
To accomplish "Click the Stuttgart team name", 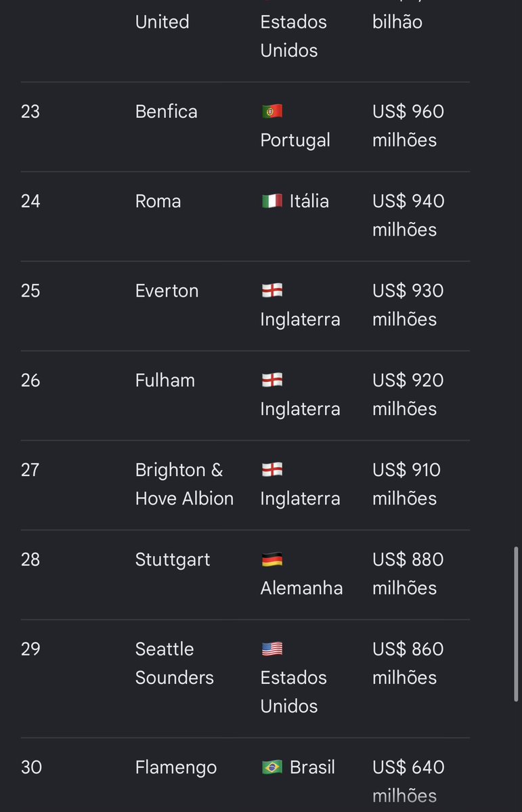I will (173, 560).
